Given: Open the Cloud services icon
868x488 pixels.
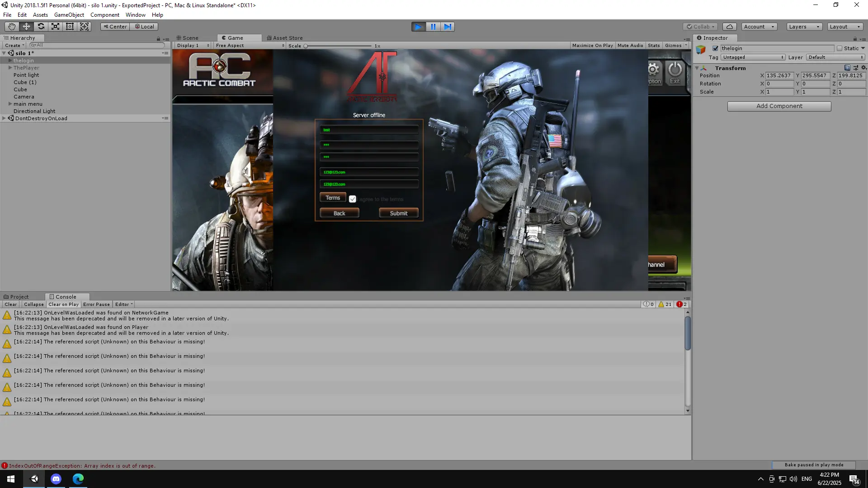Looking at the screenshot, I should [x=729, y=27].
